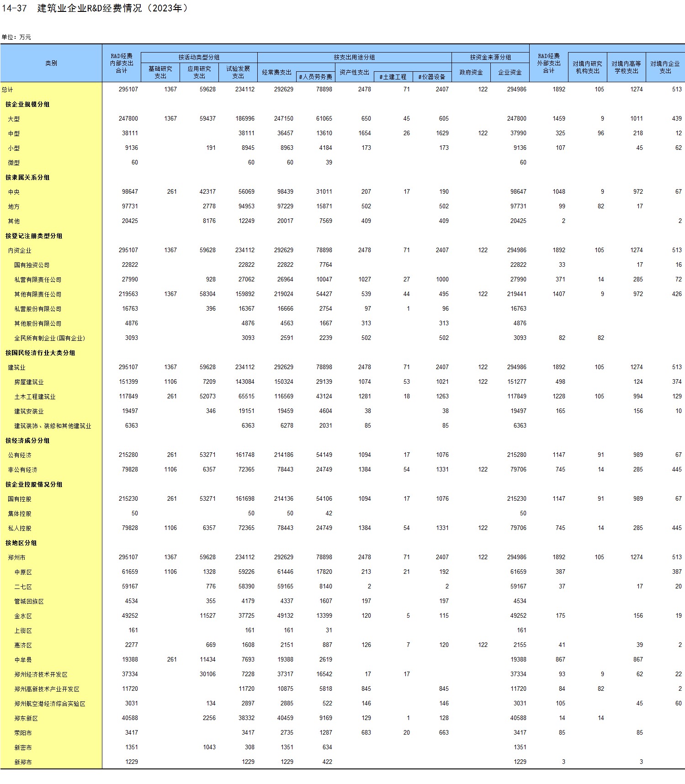Select the 按资金来源分组 header group
685x784 pixels.
click(490, 57)
